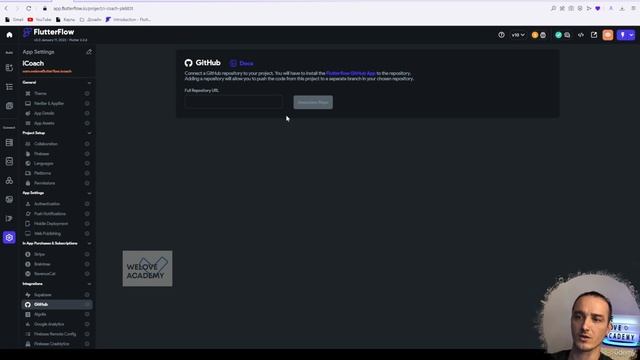Viewport: 640px width, 360px height.
Task: Open the custom code icon in left rail
Action: pos(9,218)
